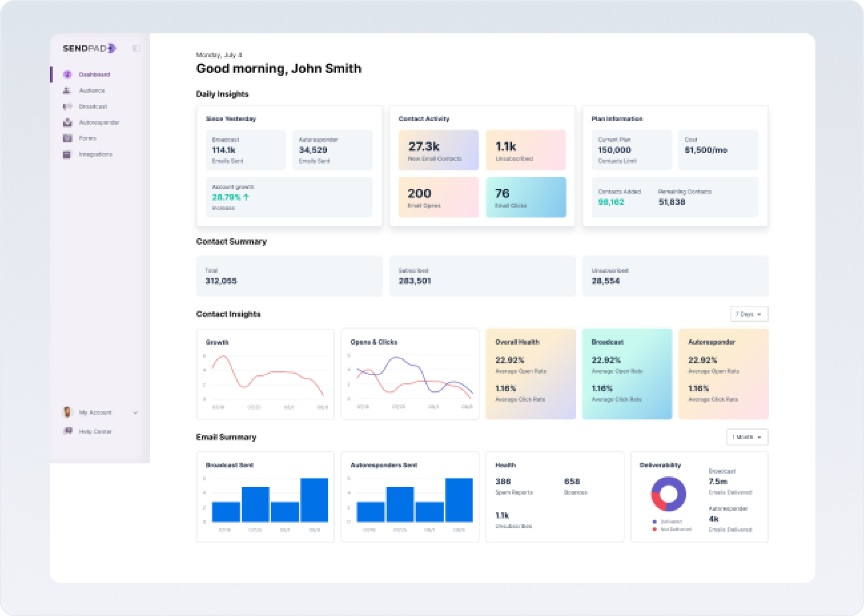Click the Integrations icon in sidebar
The image size is (864, 616).
(67, 154)
